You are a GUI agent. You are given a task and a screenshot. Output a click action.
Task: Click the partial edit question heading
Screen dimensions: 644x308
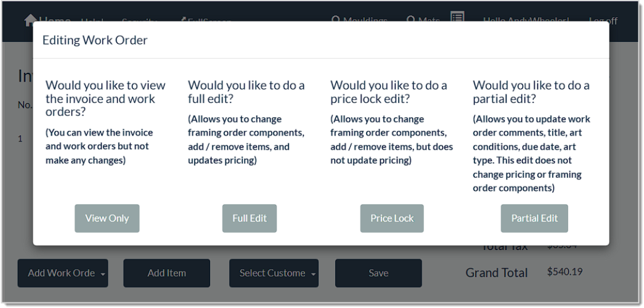(x=531, y=92)
